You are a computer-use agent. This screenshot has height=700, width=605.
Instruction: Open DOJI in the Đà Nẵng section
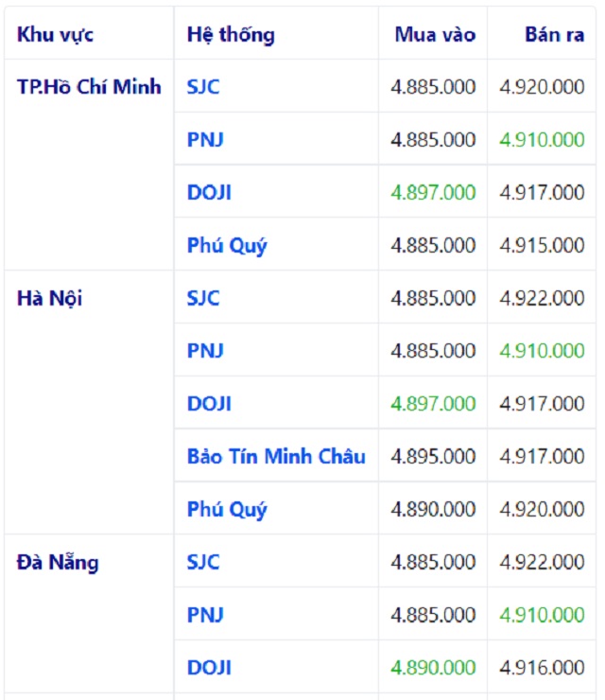[x=209, y=668]
